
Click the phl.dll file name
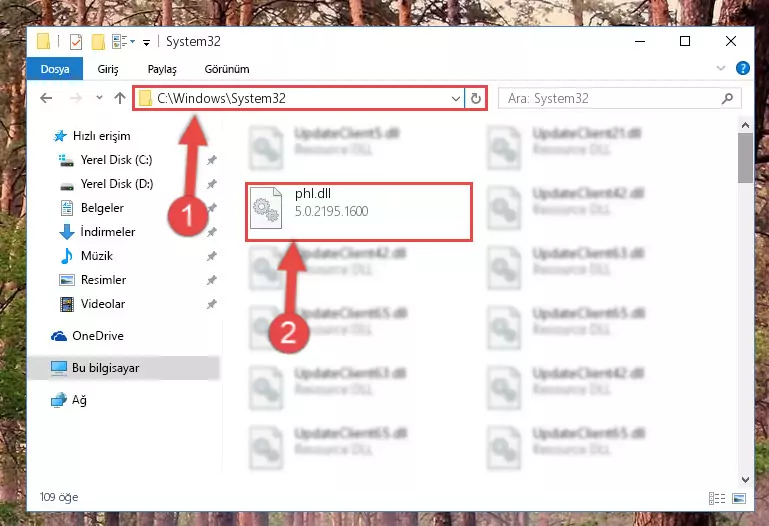[x=313, y=194]
